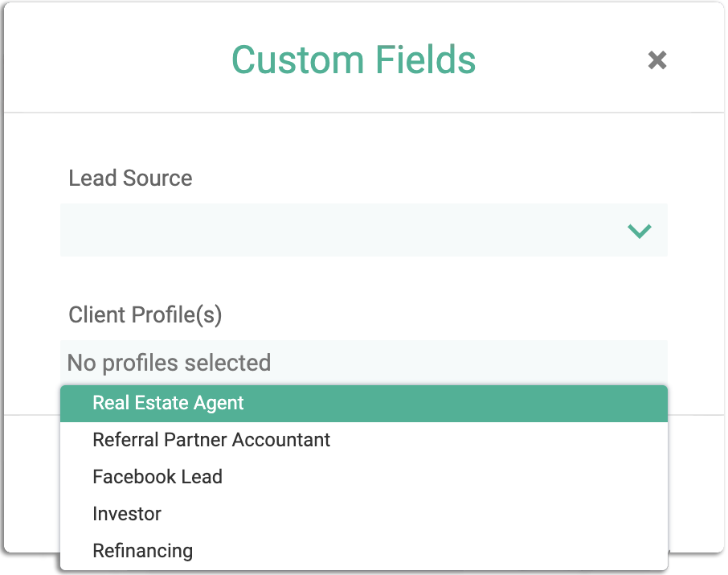Add Facebook Lead to client profiles
Screen dimensions: 728x575
(x=364, y=477)
